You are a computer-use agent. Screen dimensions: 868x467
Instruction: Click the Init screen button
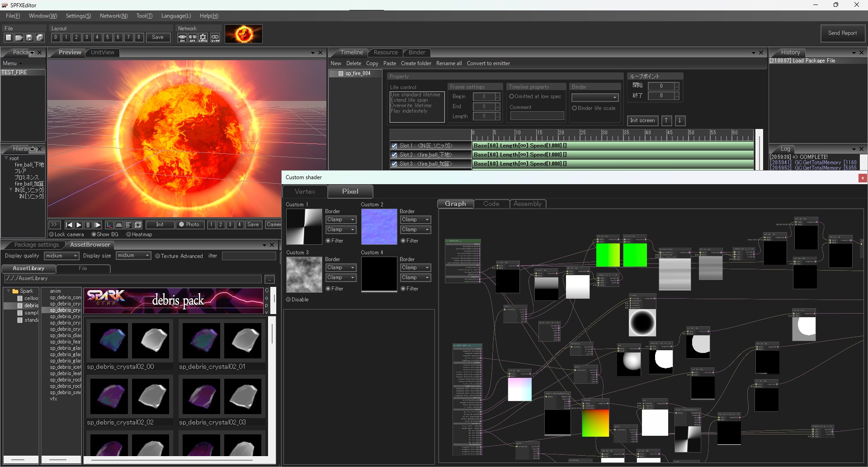click(642, 120)
